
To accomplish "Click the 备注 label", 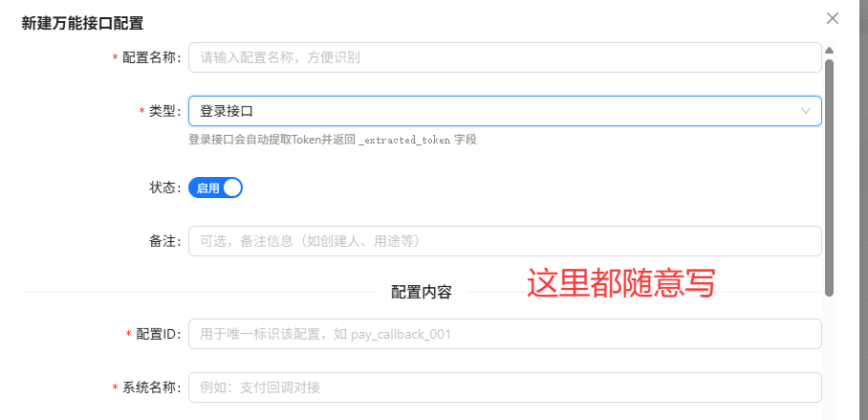I will [x=164, y=241].
